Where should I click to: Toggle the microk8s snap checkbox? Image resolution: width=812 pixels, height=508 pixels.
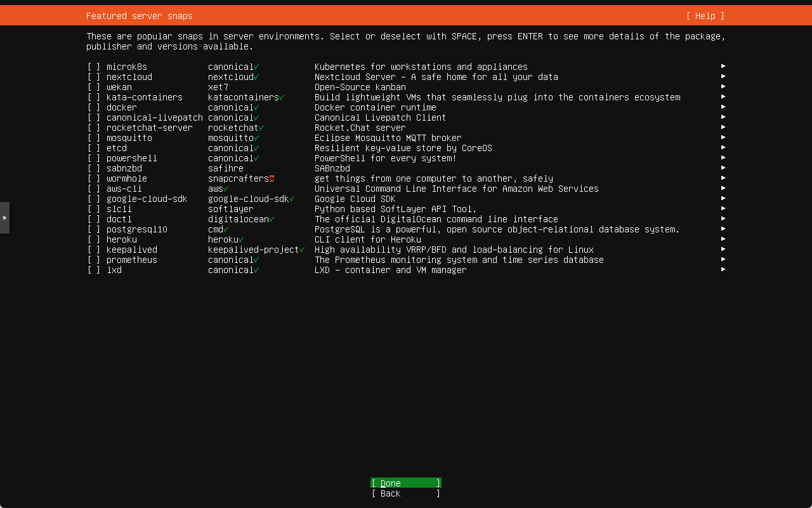coord(94,67)
